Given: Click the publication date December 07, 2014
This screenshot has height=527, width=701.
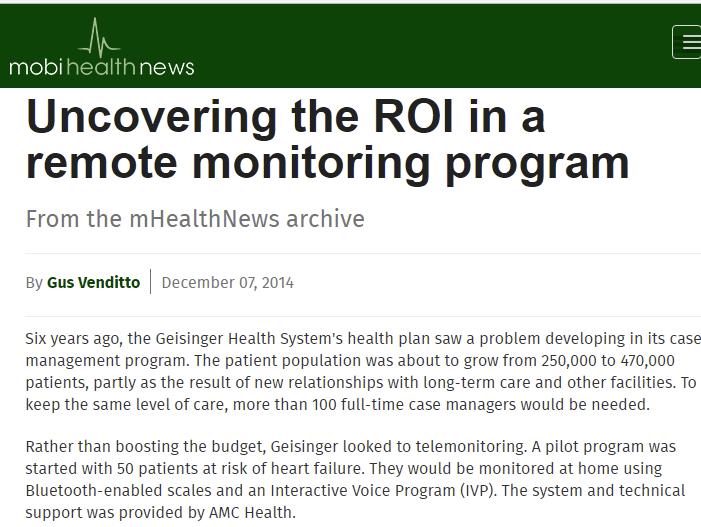Looking at the screenshot, I should (x=227, y=282).
